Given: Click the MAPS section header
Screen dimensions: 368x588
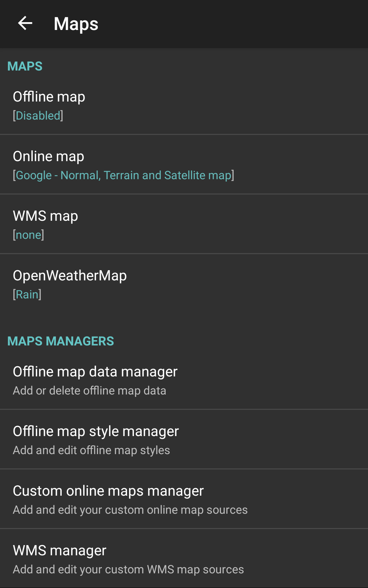Looking at the screenshot, I should pos(25,66).
